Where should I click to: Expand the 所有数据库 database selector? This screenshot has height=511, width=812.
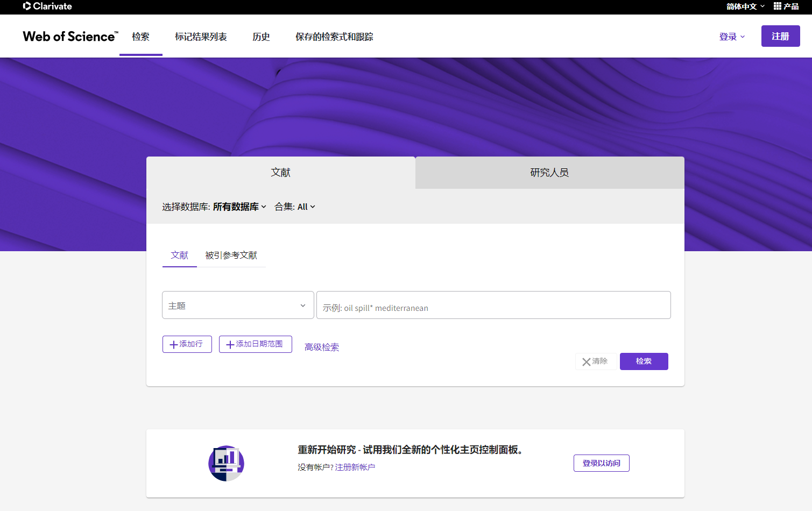click(239, 207)
